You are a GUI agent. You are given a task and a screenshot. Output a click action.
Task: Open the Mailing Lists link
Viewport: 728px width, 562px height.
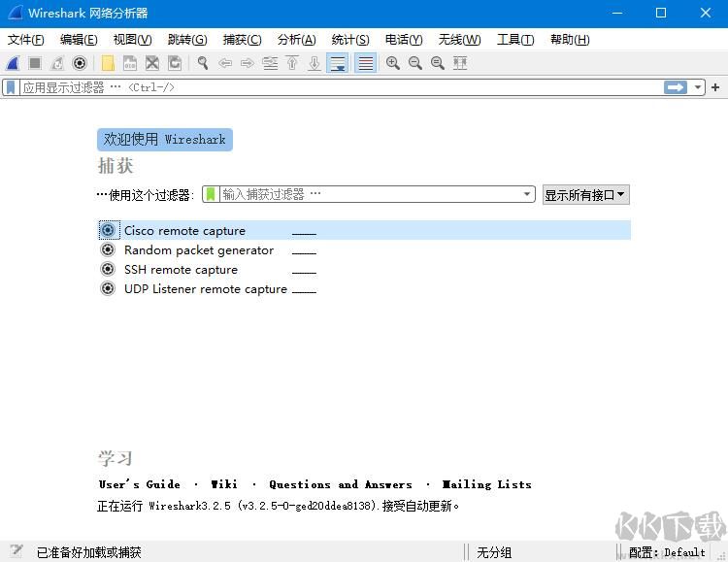486,484
